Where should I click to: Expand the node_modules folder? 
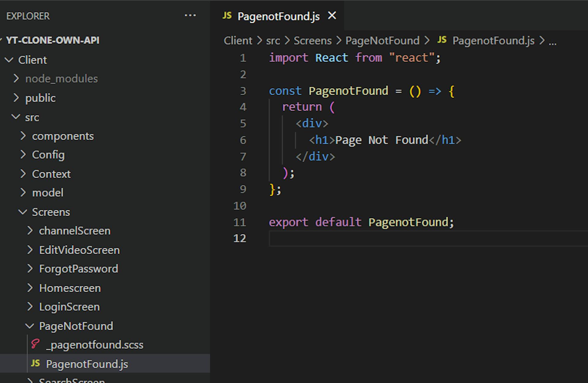coord(16,79)
